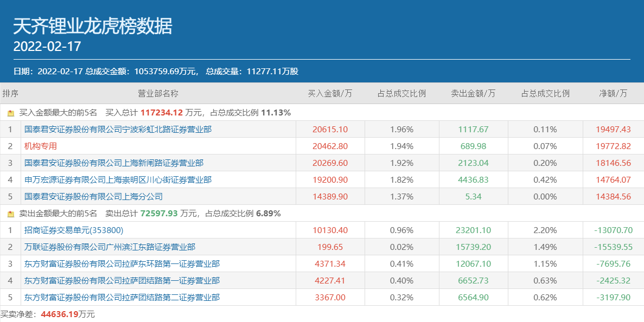
Task: Open 东方财富 拉萨东环路第一证券营业部 link
Action: [x=122, y=264]
